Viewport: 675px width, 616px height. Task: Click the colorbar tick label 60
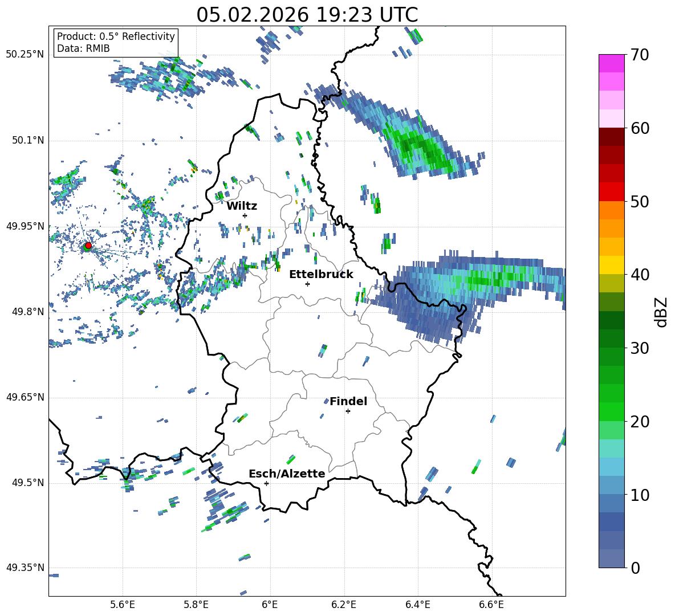tap(640, 128)
